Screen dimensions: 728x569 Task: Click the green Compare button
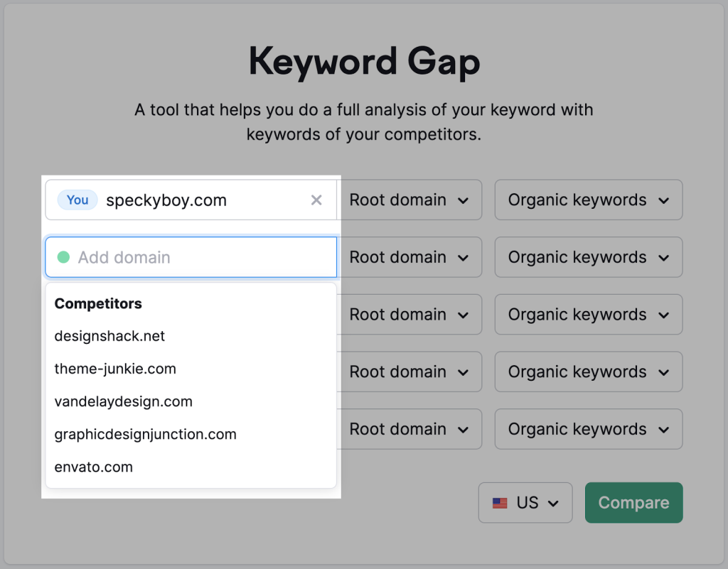click(633, 502)
